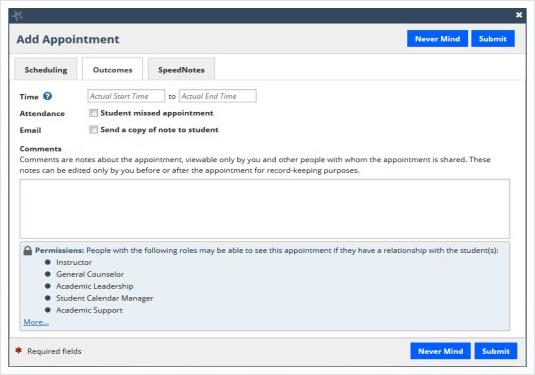This screenshot has width=535, height=375.
Task: Select the Outcomes tab
Action: point(112,70)
